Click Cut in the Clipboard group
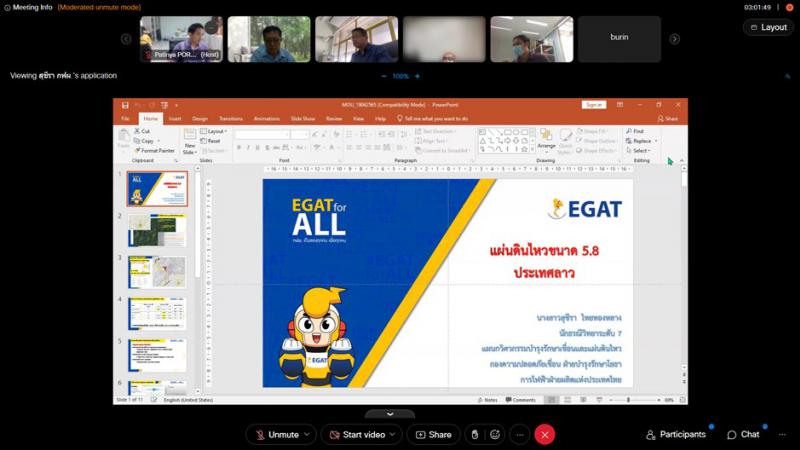The image size is (800, 450). coord(142,131)
